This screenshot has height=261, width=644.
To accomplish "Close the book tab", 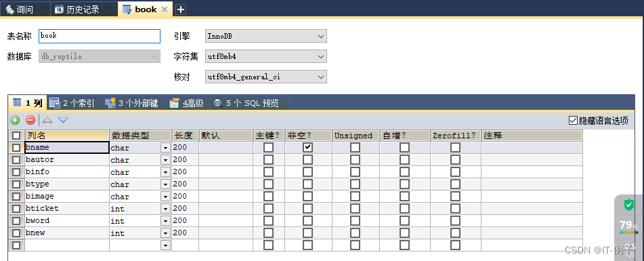I will (165, 9).
